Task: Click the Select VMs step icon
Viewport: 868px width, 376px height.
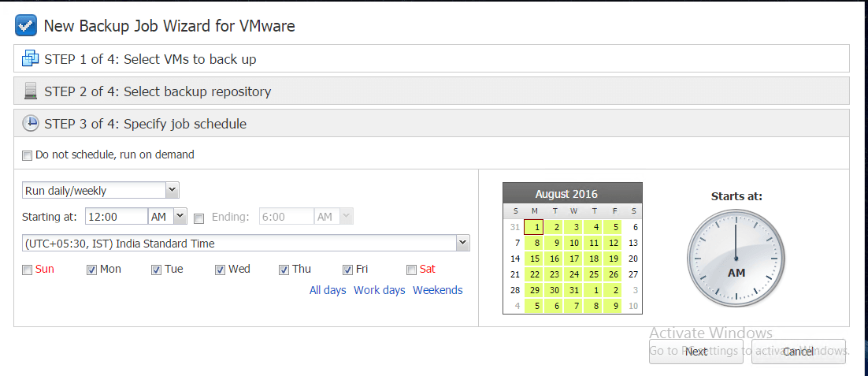Action: click(x=30, y=59)
